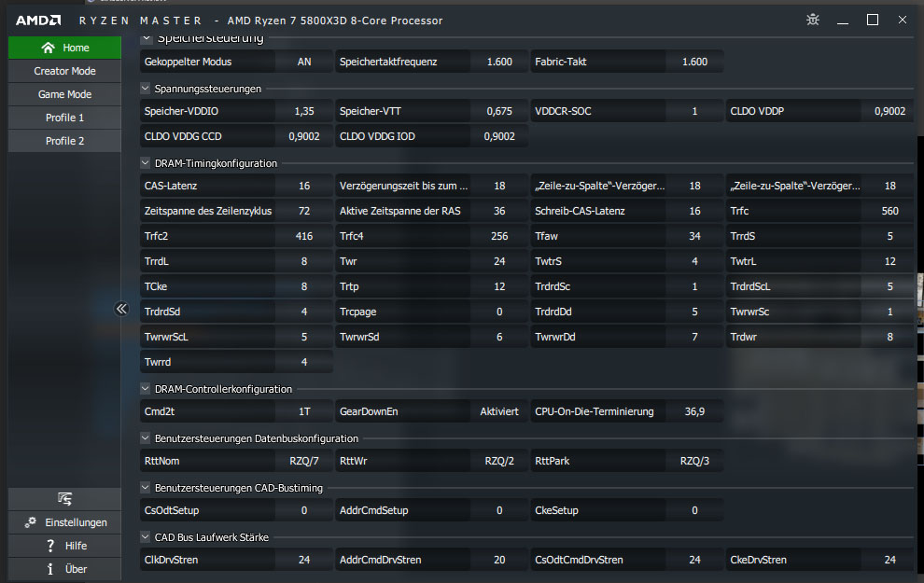
Task: Click the profile import/export icon above Einstellungen
Action: point(64,499)
